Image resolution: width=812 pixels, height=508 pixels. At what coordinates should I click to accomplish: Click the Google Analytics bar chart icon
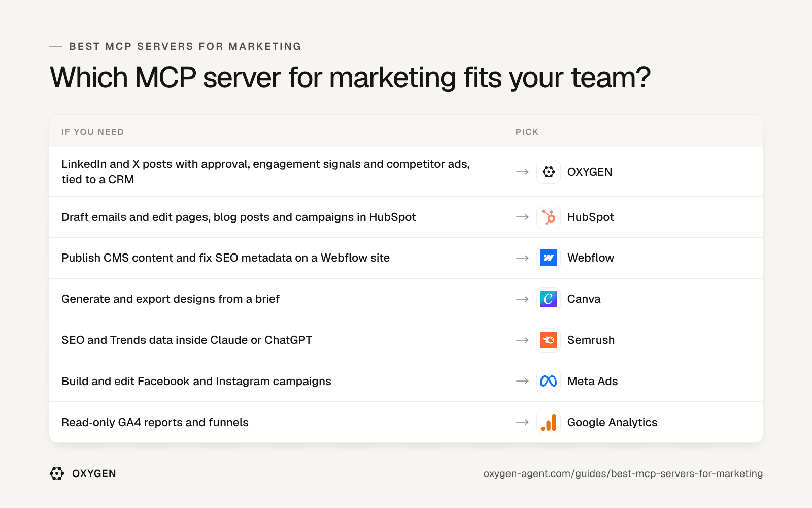[549, 422]
